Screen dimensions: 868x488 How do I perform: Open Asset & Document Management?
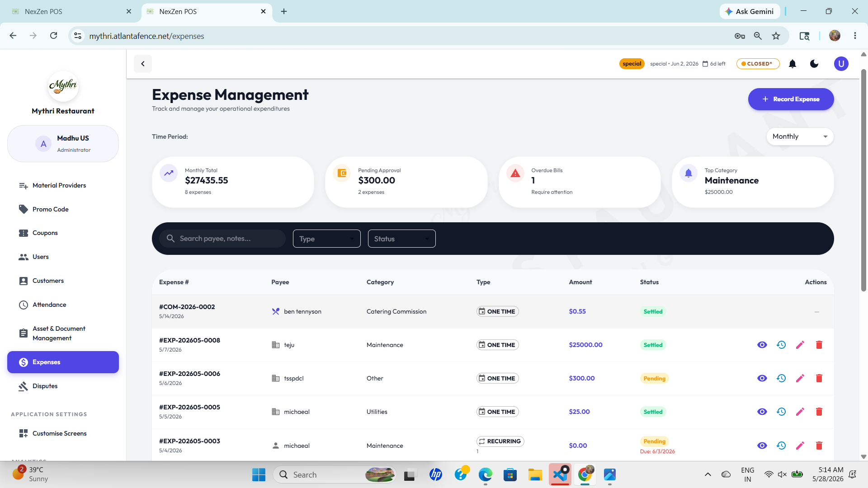pos(63,333)
